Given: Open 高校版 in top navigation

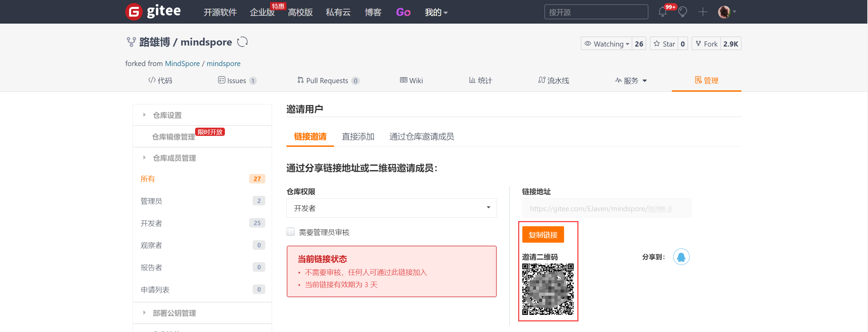Looking at the screenshot, I should [300, 12].
